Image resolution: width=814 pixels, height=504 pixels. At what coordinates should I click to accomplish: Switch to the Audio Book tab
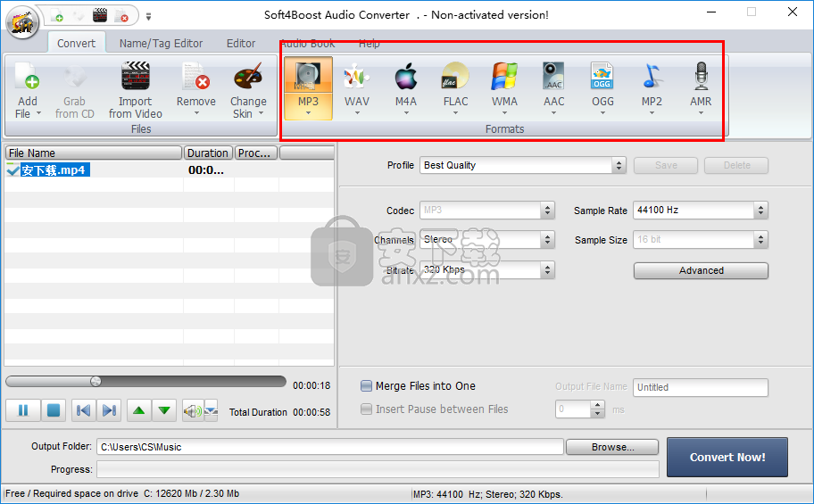pos(308,43)
